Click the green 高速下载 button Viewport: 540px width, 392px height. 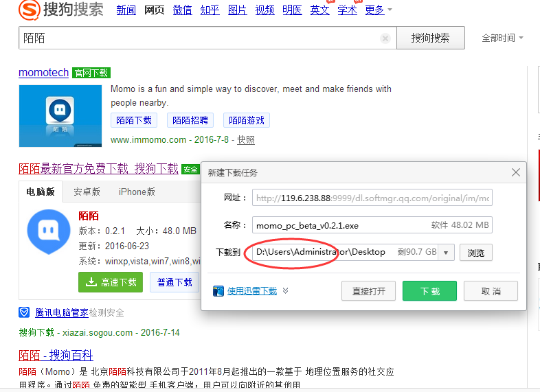111,282
